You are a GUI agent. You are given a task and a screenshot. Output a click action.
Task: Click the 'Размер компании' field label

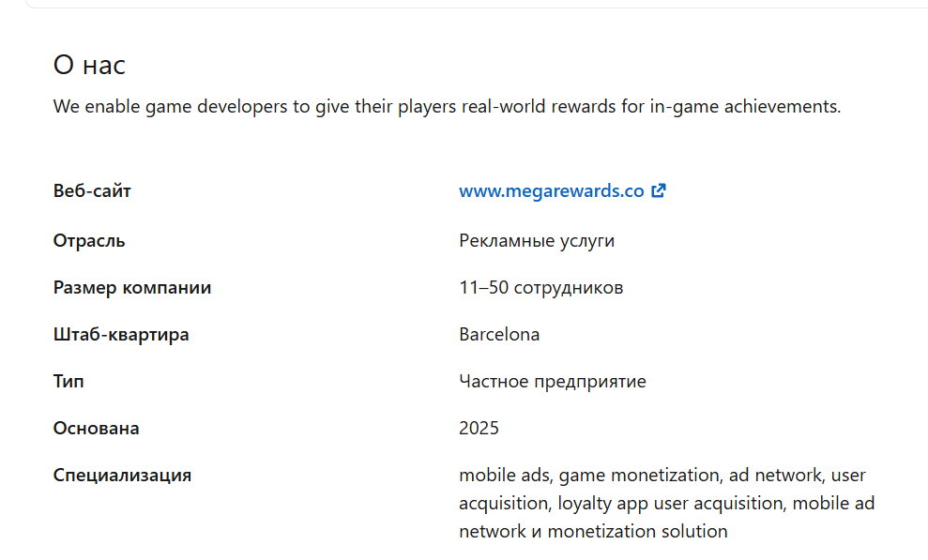[132, 287]
